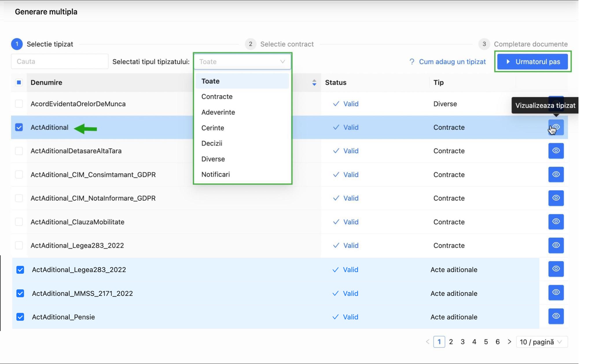Choose Diverse from the type list
The height and width of the screenshot is (364, 608).
point(242,159)
